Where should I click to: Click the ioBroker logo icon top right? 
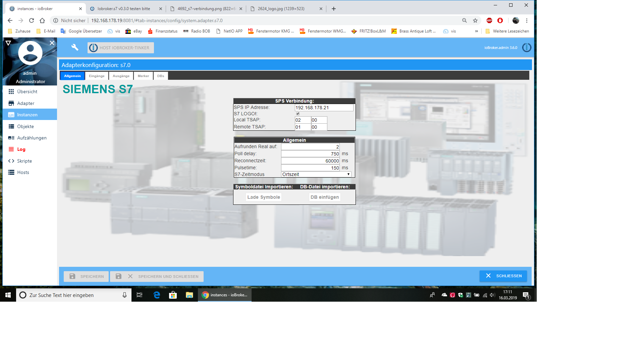pos(526,48)
